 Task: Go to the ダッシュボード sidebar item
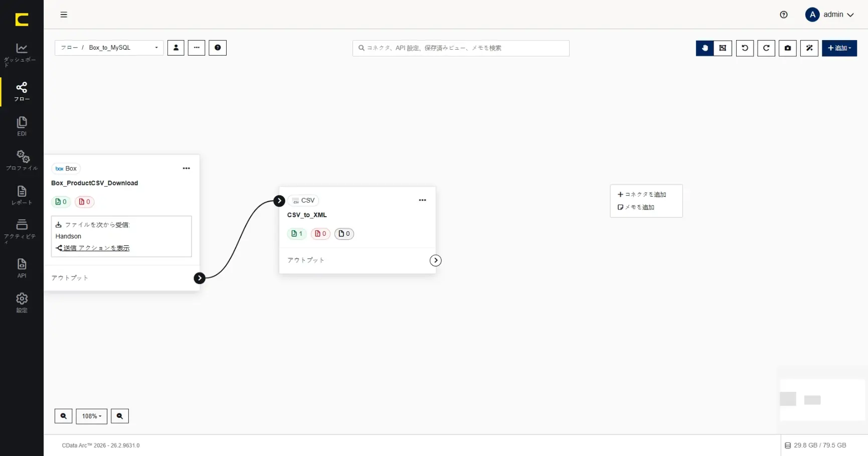coord(22,55)
